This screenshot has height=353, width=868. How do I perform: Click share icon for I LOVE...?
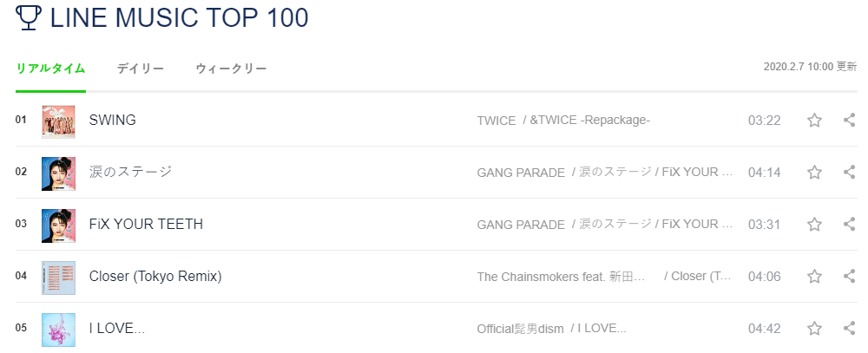point(850,328)
